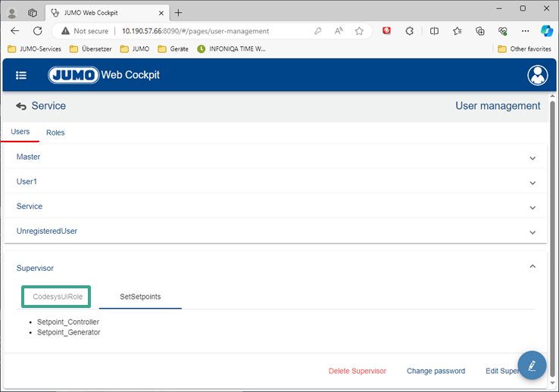Click the floating pencil edit button
The width and height of the screenshot is (559, 392).
click(x=532, y=366)
